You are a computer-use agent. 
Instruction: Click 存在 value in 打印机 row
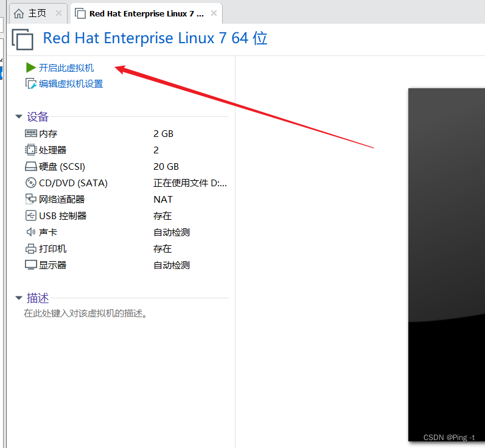pyautogui.click(x=162, y=249)
